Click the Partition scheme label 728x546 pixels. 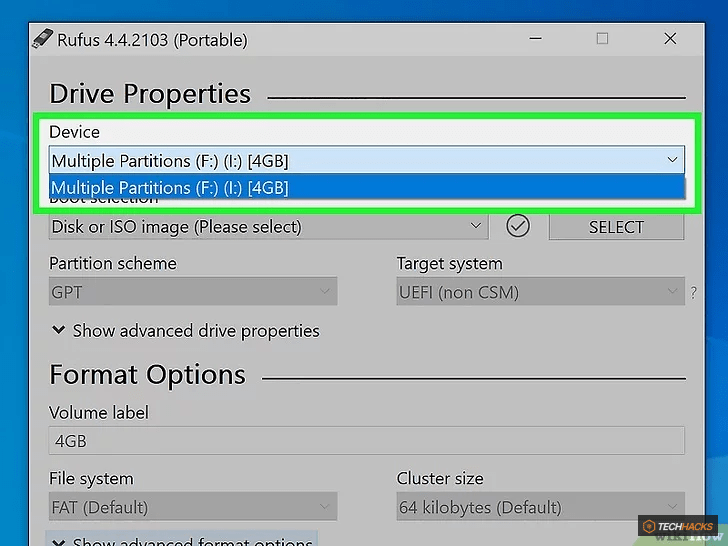click(113, 263)
